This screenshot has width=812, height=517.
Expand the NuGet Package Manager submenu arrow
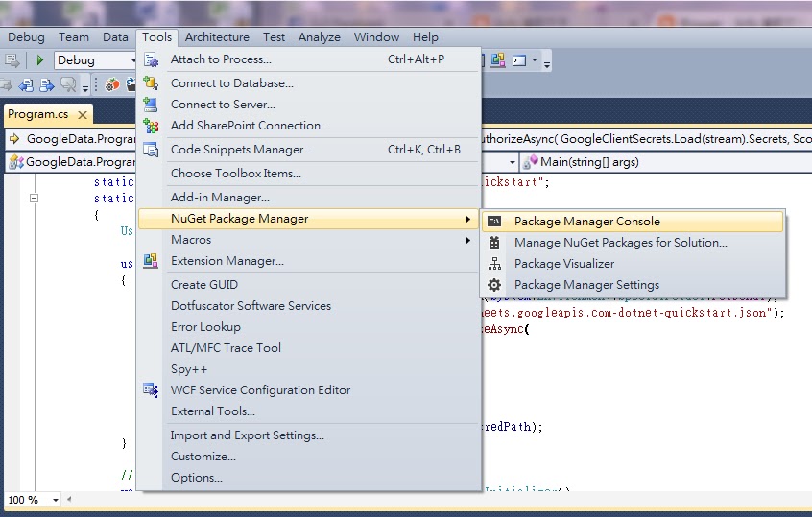coord(468,219)
